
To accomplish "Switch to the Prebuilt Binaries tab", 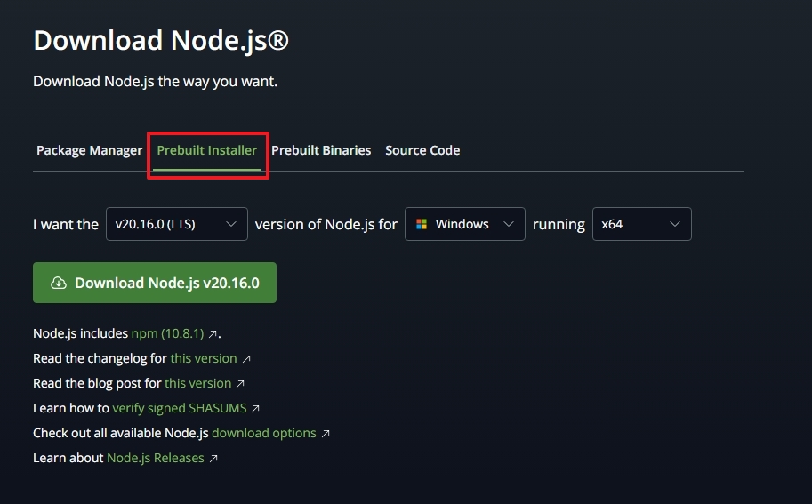I will (x=321, y=150).
